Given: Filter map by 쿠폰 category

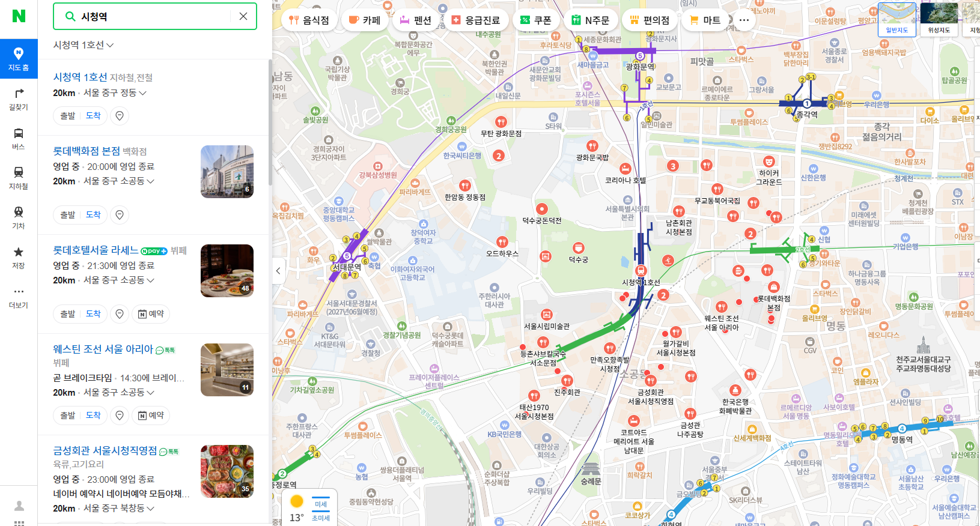Looking at the screenshot, I should tap(536, 20).
